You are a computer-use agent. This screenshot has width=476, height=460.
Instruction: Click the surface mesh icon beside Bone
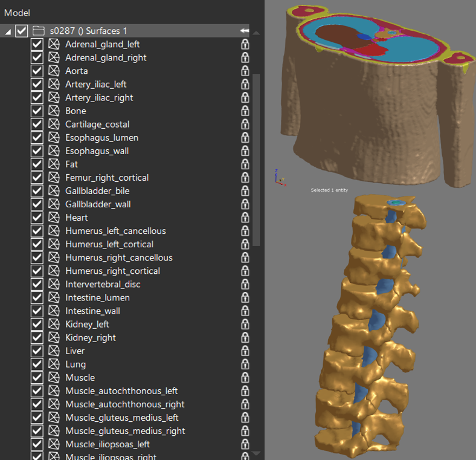54,111
